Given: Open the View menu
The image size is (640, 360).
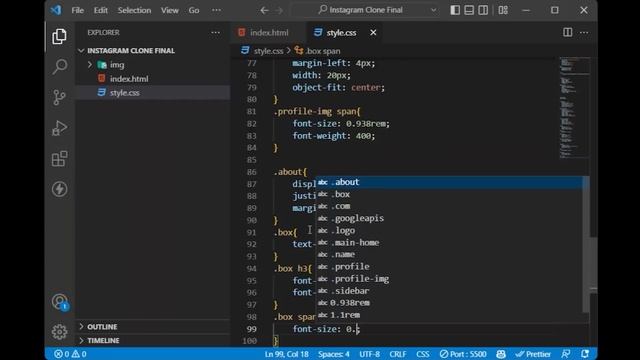Looking at the screenshot, I should coord(169,10).
